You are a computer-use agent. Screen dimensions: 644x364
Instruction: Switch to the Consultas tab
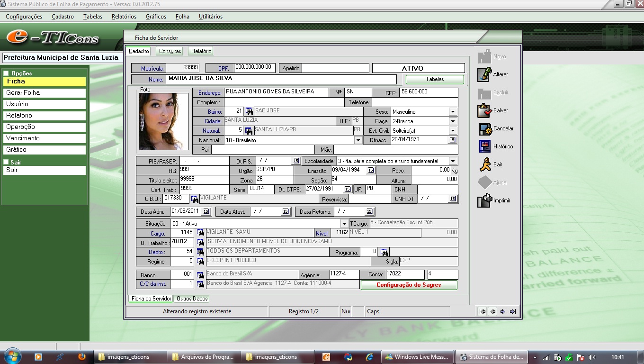[170, 51]
